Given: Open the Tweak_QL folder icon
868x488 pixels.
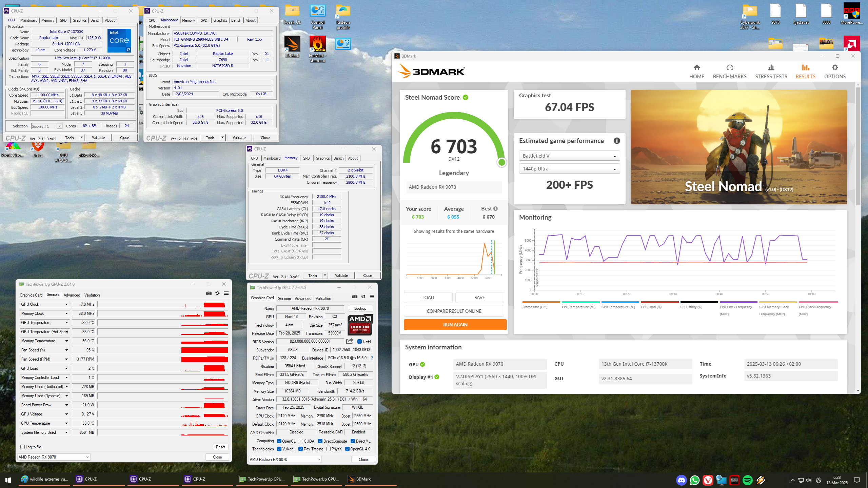Looking at the screenshot, I should [292, 14].
